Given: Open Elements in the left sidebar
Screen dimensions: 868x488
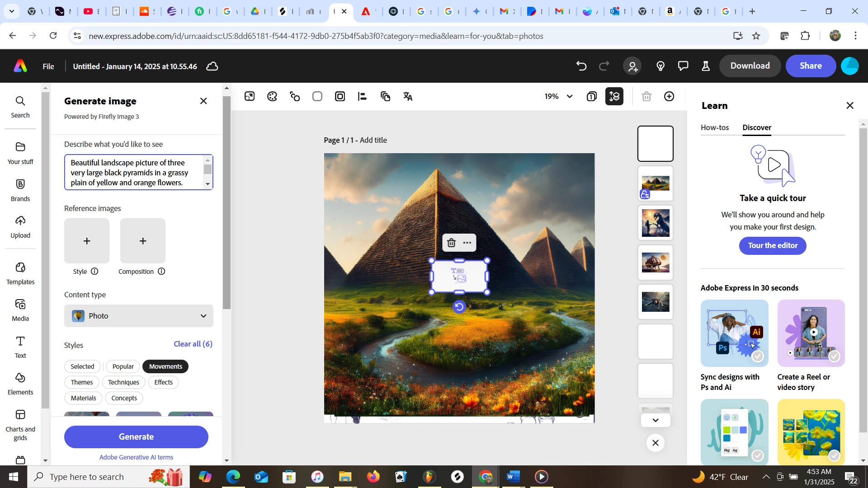Looking at the screenshot, I should (x=20, y=384).
